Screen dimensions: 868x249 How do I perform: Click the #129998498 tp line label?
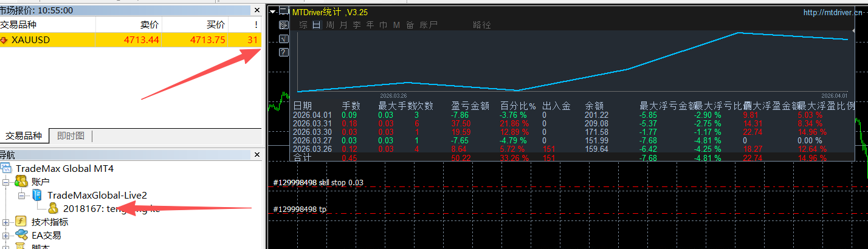pos(300,209)
